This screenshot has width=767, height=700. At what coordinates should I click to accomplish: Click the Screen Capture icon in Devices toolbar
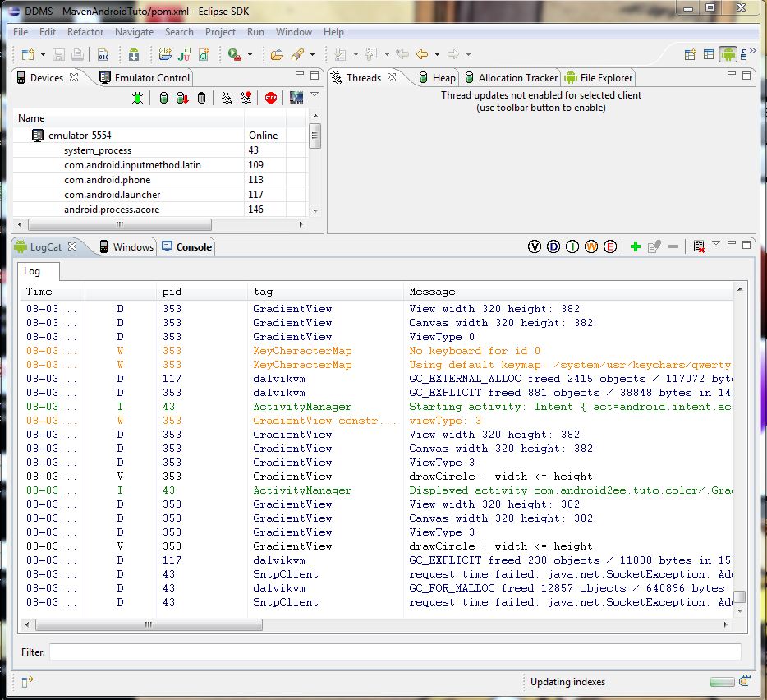point(296,98)
